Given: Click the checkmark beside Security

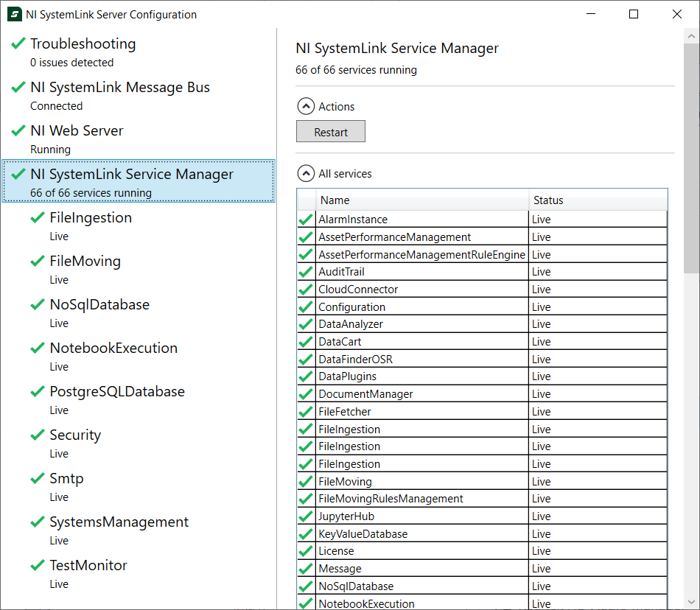Looking at the screenshot, I should tap(38, 434).
